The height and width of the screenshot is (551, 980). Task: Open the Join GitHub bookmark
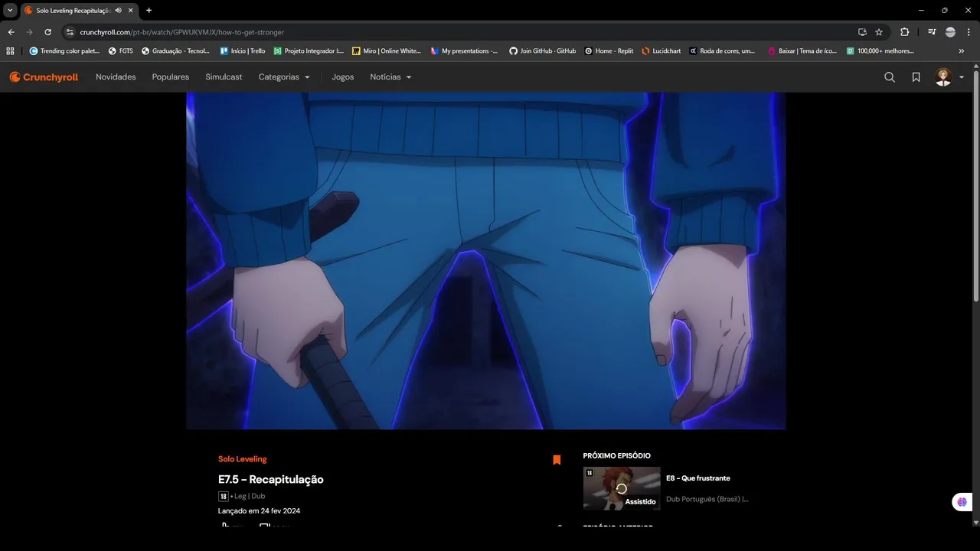543,51
